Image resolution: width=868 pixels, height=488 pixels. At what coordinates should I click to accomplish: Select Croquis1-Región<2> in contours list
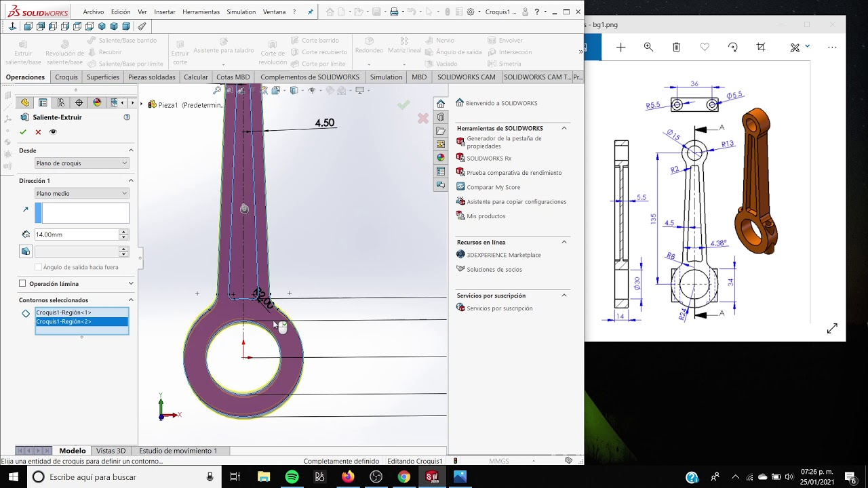click(81, 321)
